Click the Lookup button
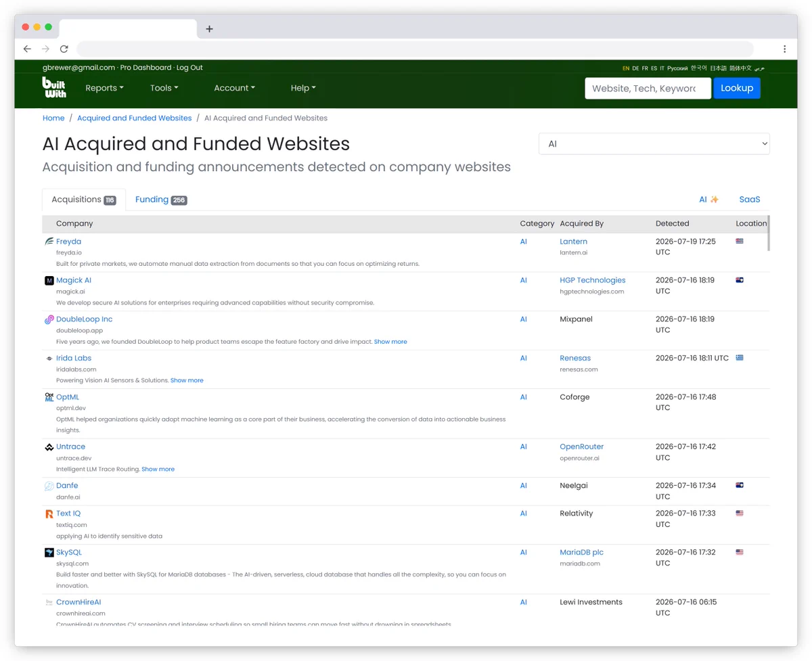The height and width of the screenshot is (661, 812). [737, 88]
